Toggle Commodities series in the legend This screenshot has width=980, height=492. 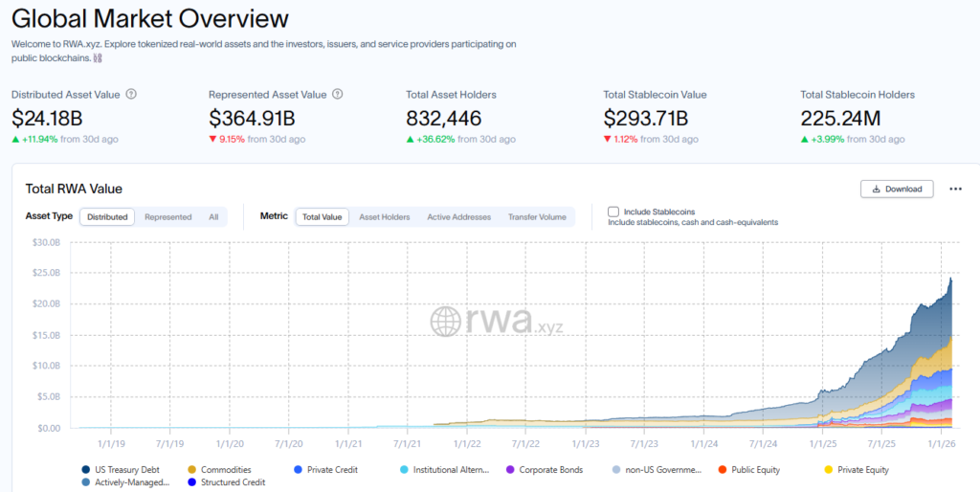(x=223, y=470)
